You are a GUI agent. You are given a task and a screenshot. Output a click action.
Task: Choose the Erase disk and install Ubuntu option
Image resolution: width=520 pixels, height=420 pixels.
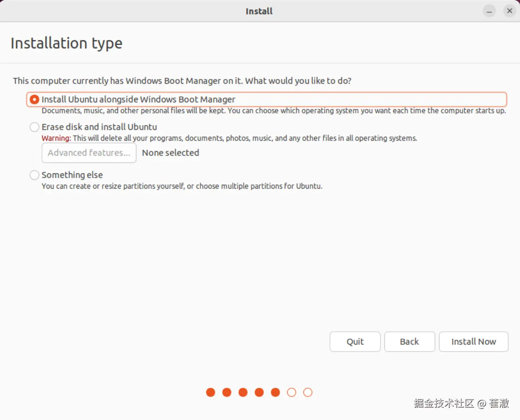point(34,127)
